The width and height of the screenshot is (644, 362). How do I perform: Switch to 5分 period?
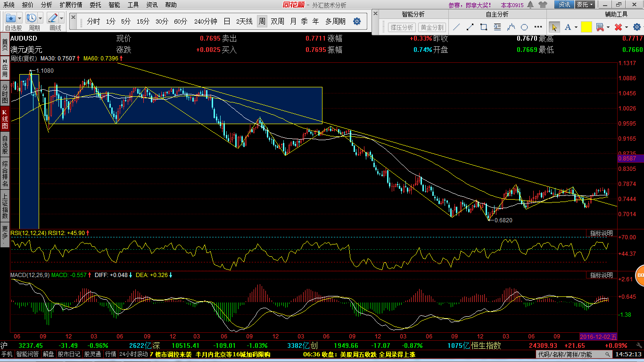point(125,21)
